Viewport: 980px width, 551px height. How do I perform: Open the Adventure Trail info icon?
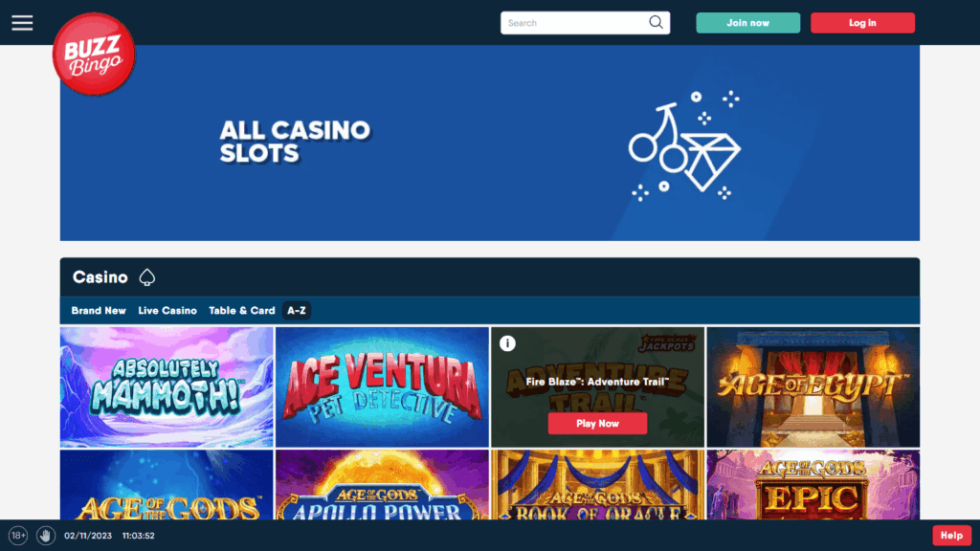coord(507,343)
